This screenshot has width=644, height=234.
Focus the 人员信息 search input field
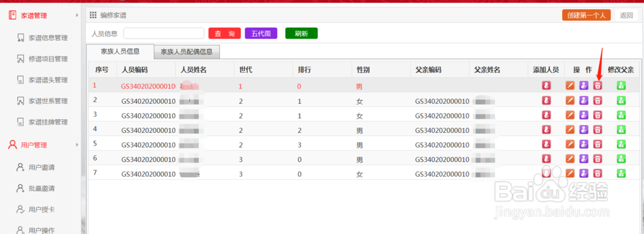tap(164, 34)
